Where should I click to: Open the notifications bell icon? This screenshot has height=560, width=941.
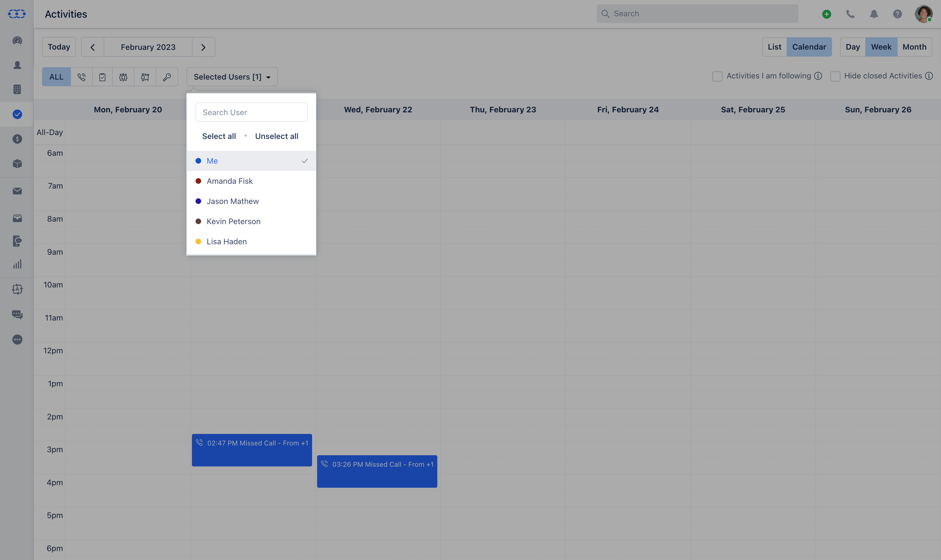coord(874,14)
